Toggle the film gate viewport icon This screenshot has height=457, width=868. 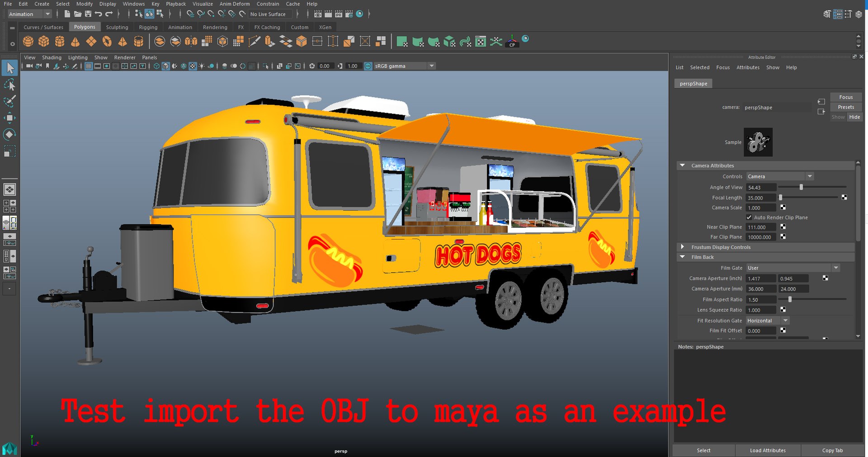coord(98,66)
